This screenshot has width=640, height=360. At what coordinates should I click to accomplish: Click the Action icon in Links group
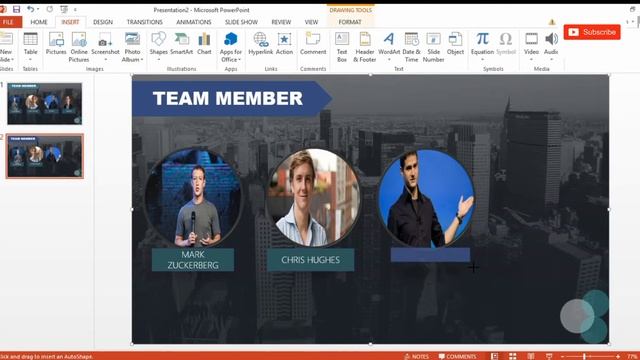point(284,39)
